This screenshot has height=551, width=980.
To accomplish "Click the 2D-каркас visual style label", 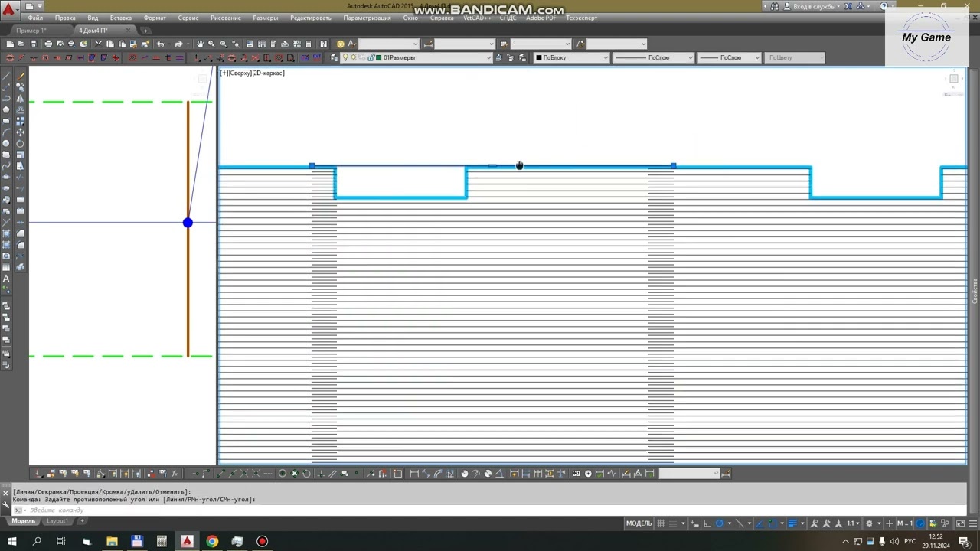I will [269, 73].
